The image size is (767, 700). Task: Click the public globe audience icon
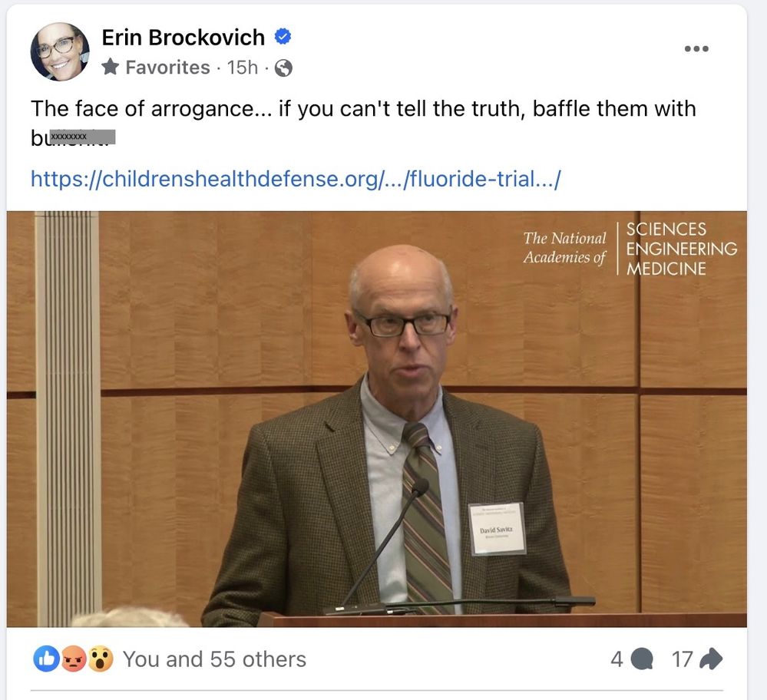(x=284, y=68)
